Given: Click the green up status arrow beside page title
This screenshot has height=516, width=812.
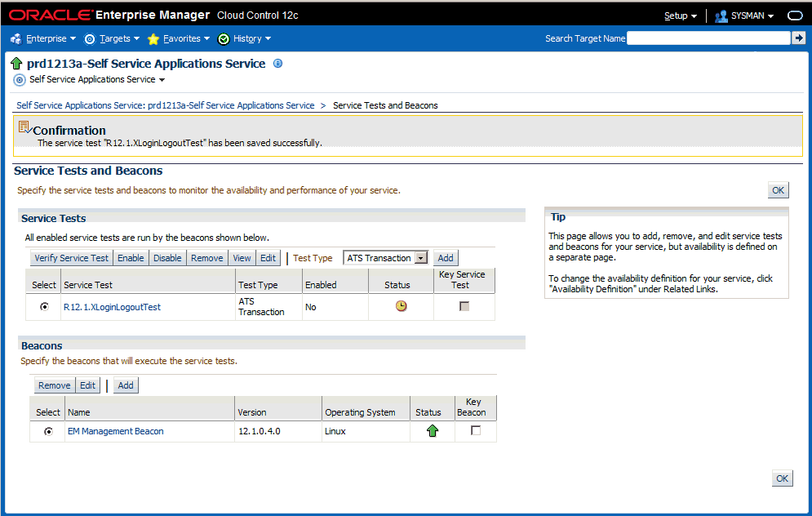Looking at the screenshot, I should pyautogui.click(x=16, y=64).
